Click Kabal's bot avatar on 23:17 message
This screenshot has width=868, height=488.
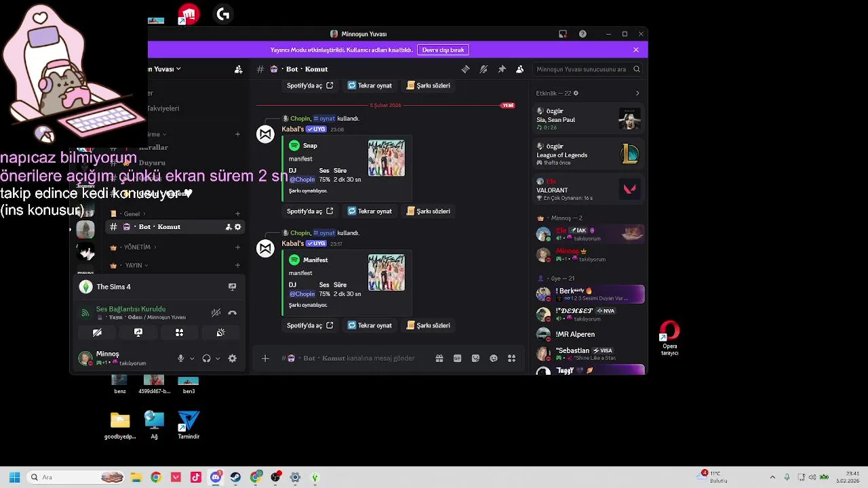click(x=265, y=249)
